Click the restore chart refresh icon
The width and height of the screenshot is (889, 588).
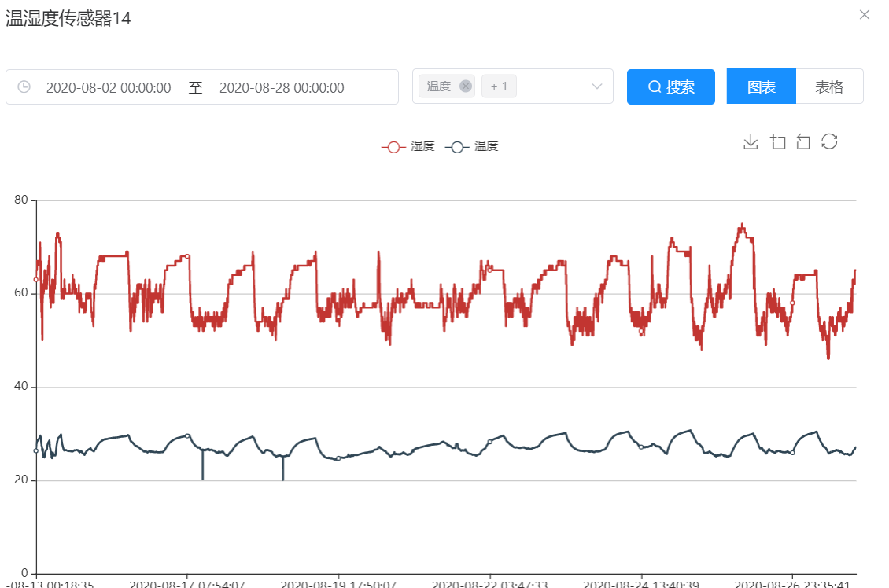829,141
